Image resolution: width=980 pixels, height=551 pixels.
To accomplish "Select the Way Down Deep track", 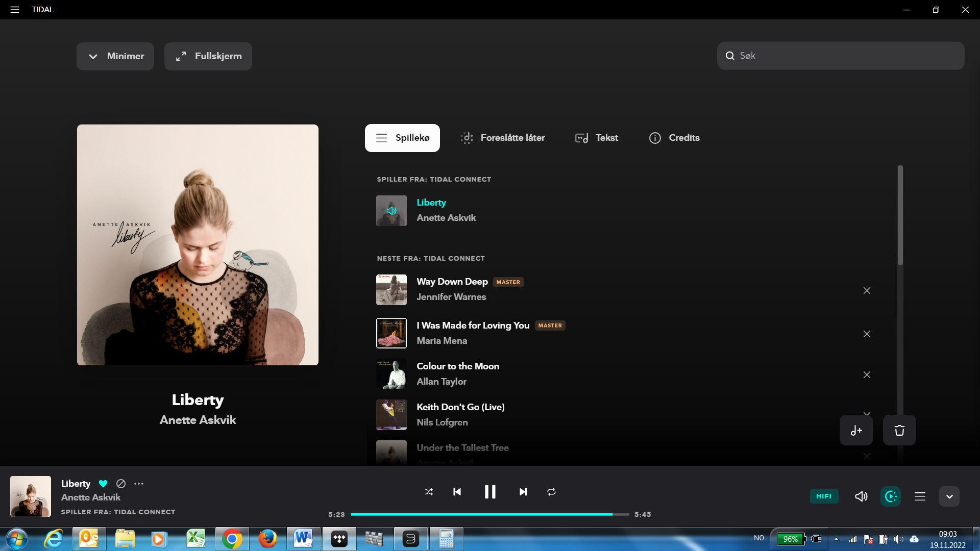I will pos(452,282).
